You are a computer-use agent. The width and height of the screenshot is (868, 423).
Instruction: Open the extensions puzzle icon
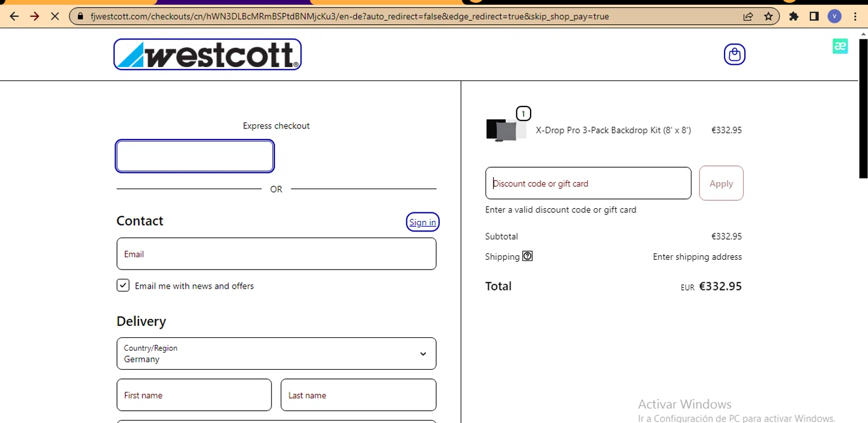794,16
